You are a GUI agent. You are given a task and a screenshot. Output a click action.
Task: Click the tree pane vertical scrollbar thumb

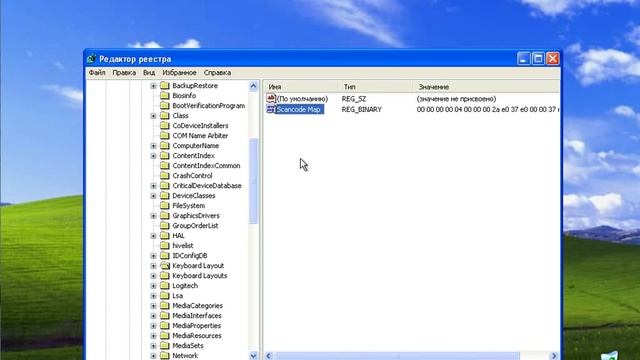coord(253,181)
